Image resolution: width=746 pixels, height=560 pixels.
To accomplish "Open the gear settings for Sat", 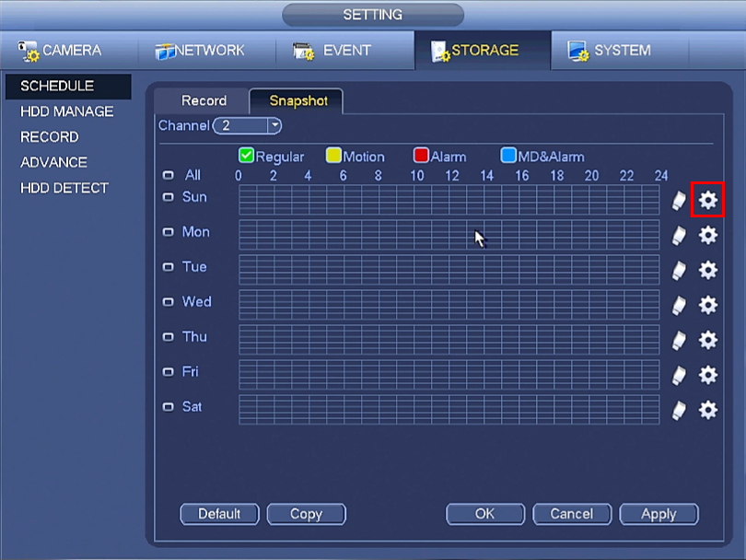I will [708, 410].
